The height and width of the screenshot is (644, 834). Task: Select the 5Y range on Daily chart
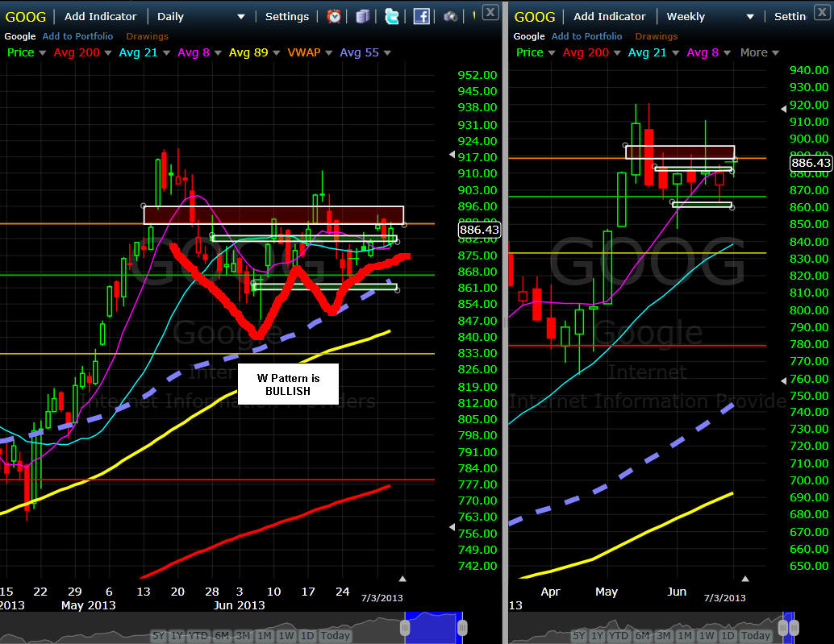(x=159, y=635)
